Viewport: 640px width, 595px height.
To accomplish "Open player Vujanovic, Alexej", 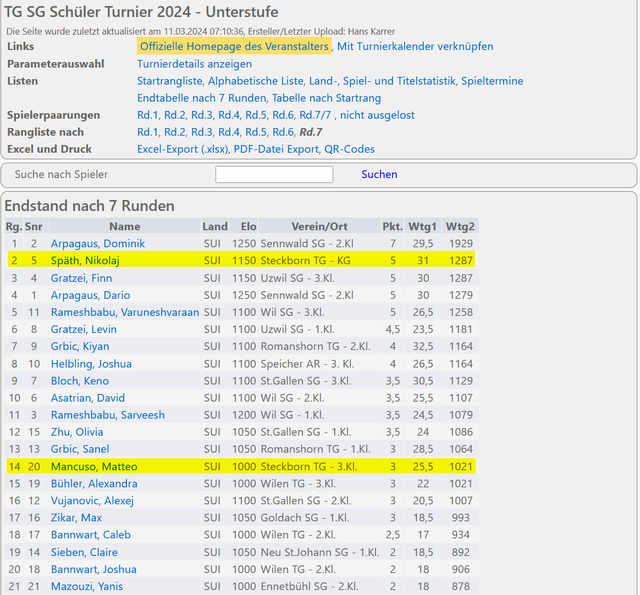I will coord(92,501).
